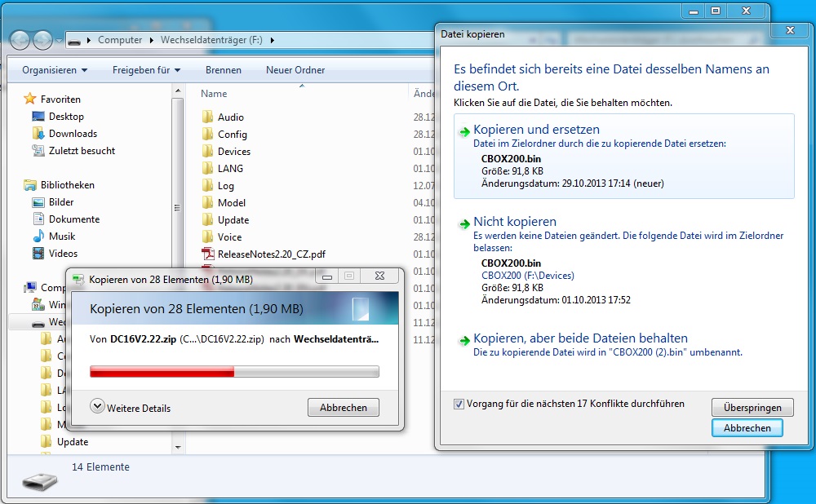Image resolution: width=816 pixels, height=504 pixels.
Task: Click the green arrow for Kopieren und ersetzen
Action: pyautogui.click(x=464, y=132)
